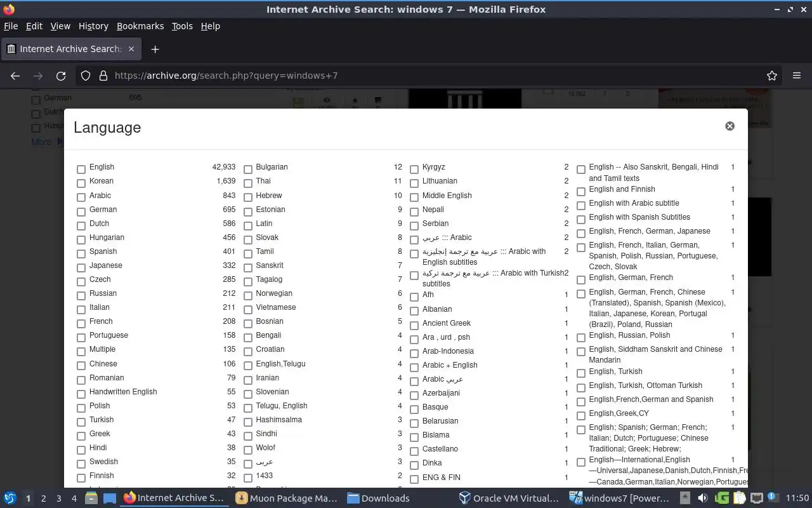
Task: Check the English, Turkish checkbox
Action: point(581,374)
